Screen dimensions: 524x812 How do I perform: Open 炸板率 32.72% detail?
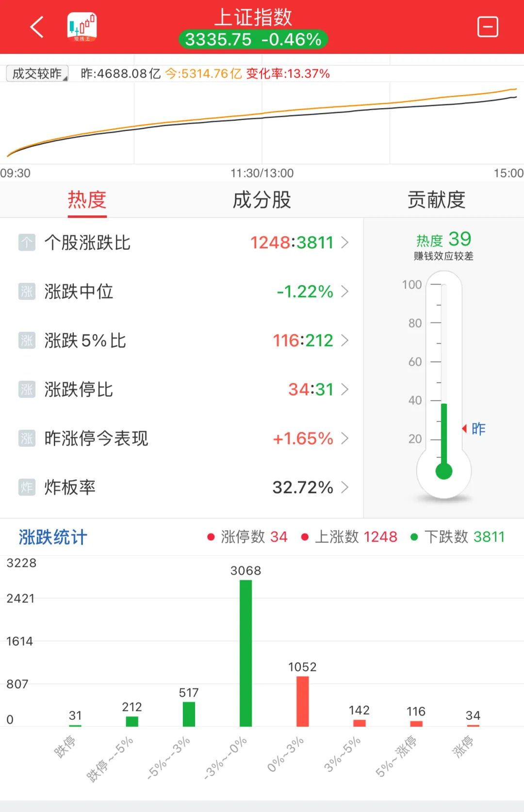181,487
